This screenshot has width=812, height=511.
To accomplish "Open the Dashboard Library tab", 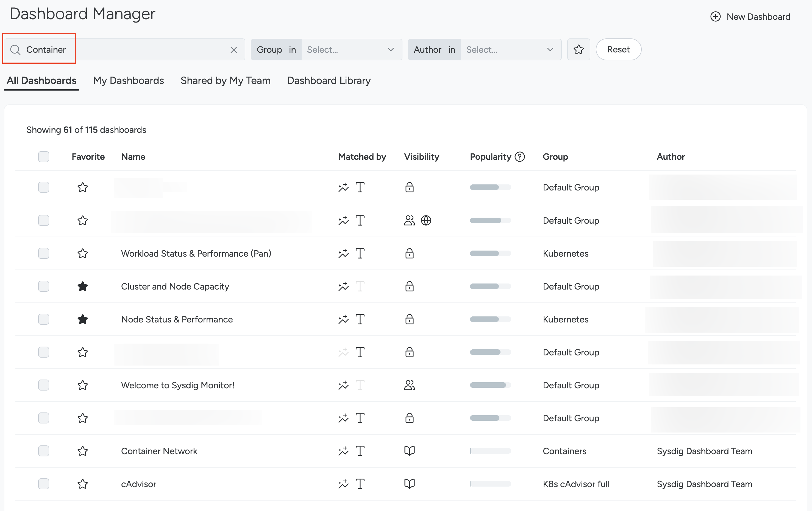I will click(x=329, y=80).
